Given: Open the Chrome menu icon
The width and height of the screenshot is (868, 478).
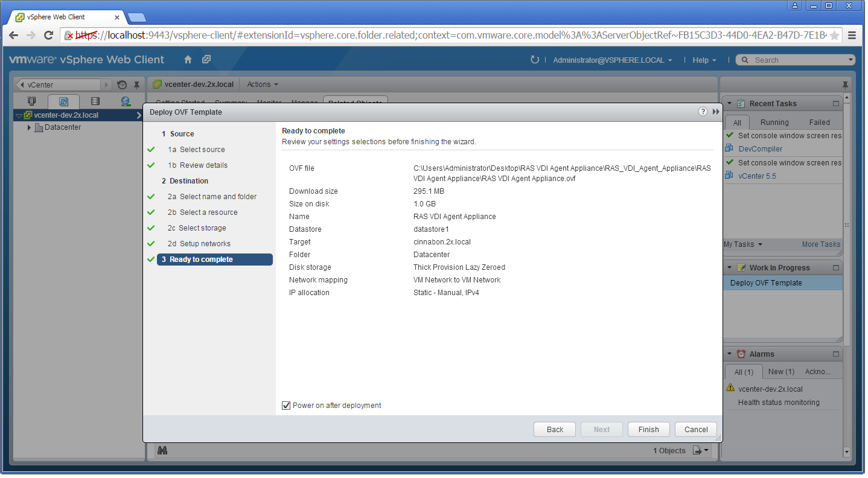Looking at the screenshot, I should click(x=852, y=35).
